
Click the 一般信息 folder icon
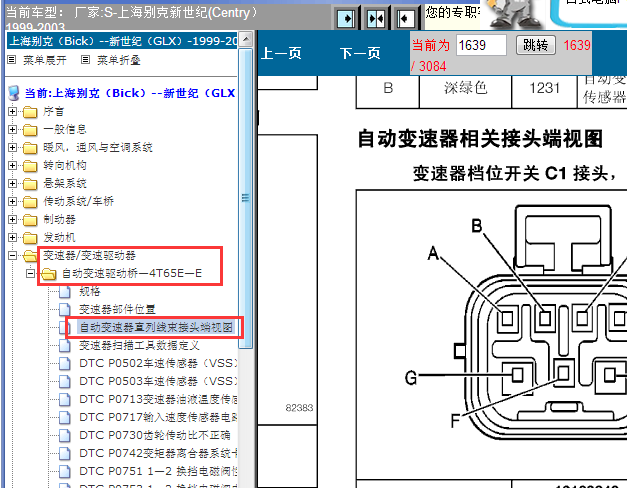[30, 130]
